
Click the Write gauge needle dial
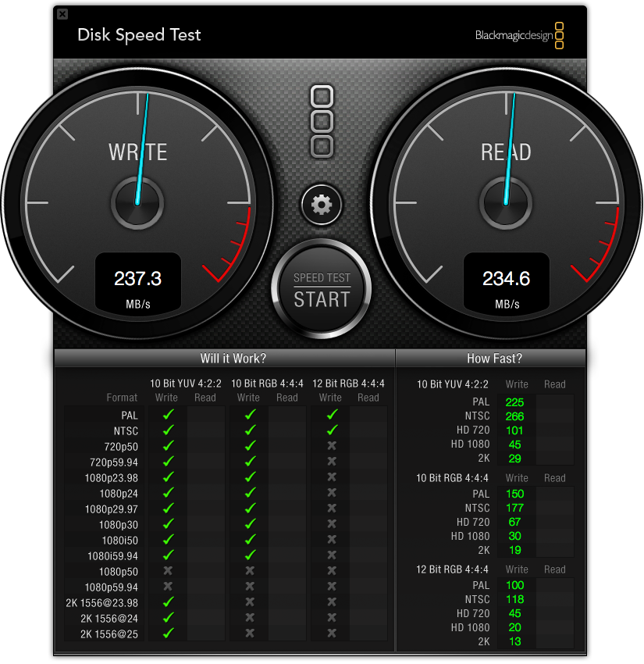click(137, 203)
